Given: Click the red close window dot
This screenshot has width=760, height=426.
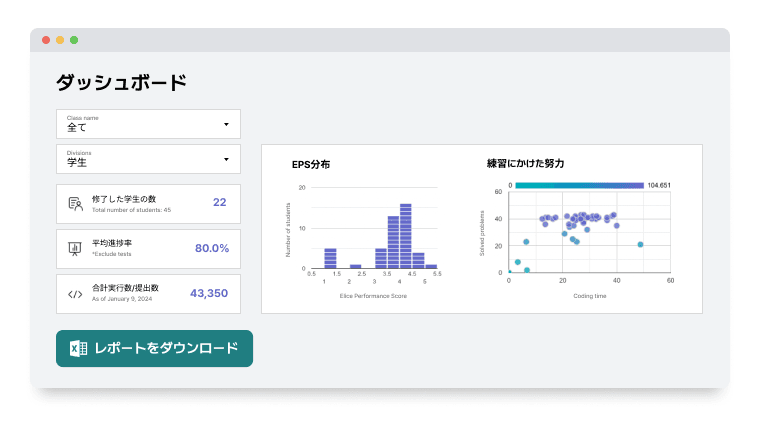Looking at the screenshot, I should click(x=46, y=40).
